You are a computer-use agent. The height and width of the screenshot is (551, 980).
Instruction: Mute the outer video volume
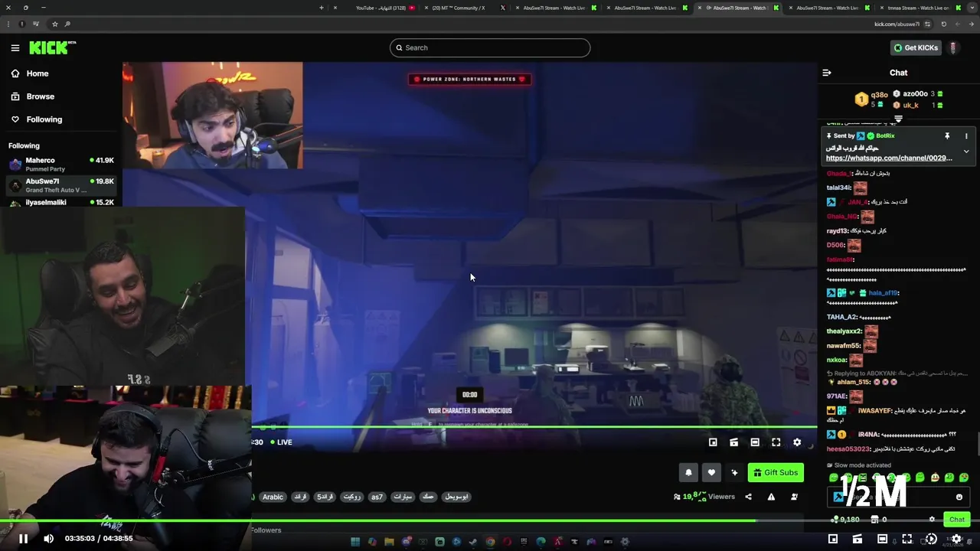click(48, 539)
